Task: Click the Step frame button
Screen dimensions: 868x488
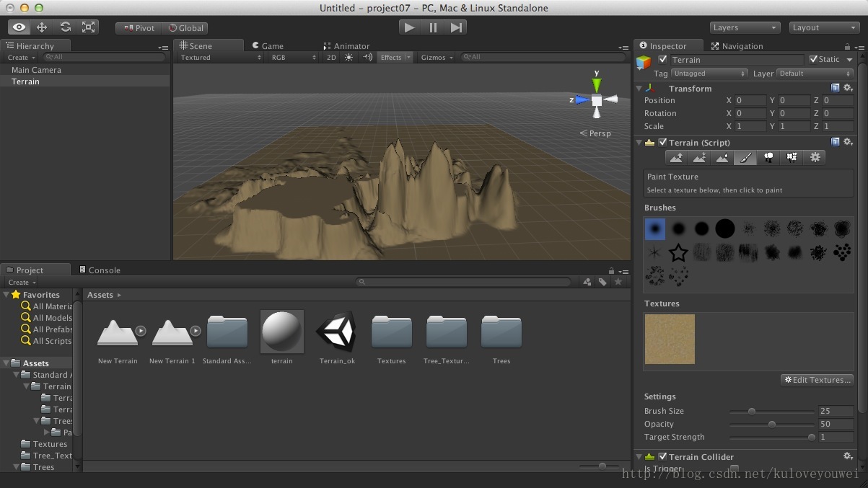Action: tap(456, 27)
